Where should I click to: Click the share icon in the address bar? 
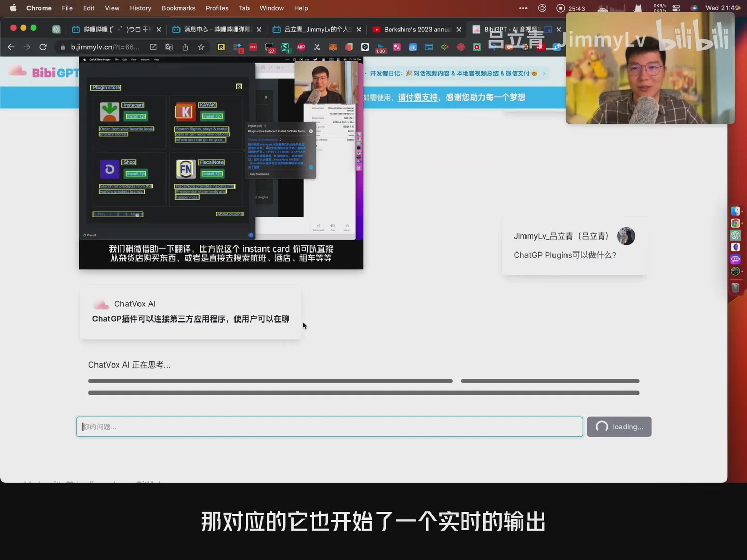point(185,47)
